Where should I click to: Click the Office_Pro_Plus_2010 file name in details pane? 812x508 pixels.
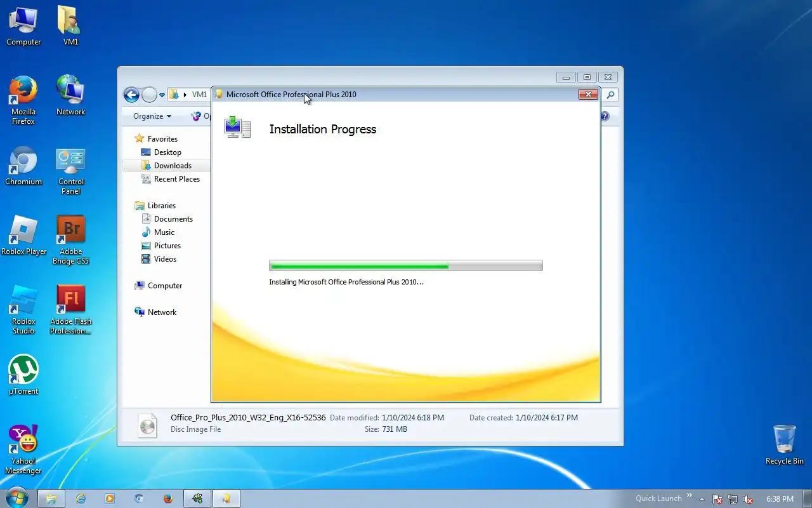coord(248,418)
